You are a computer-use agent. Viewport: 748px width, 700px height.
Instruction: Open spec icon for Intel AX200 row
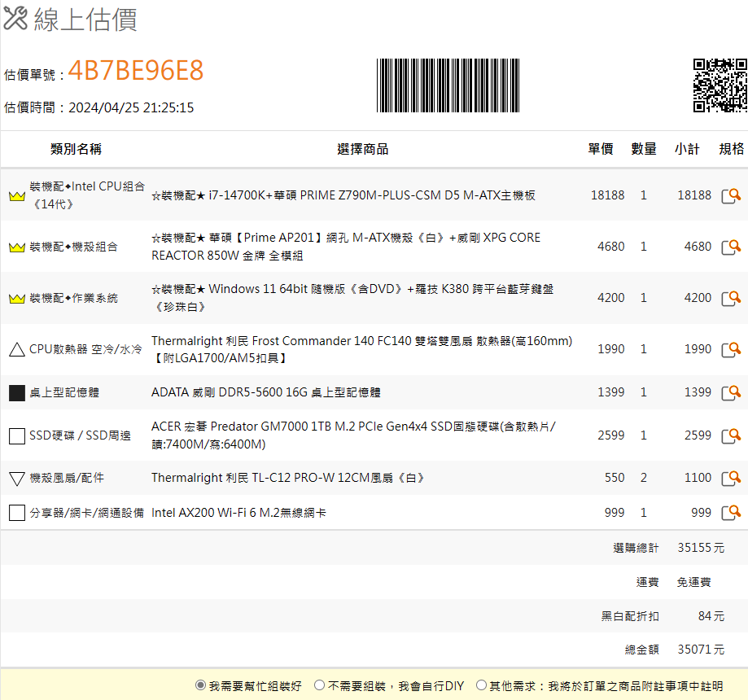coord(731,513)
